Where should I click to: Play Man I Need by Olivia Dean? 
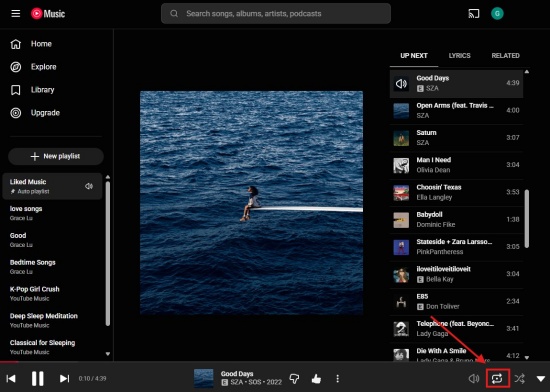(456, 165)
